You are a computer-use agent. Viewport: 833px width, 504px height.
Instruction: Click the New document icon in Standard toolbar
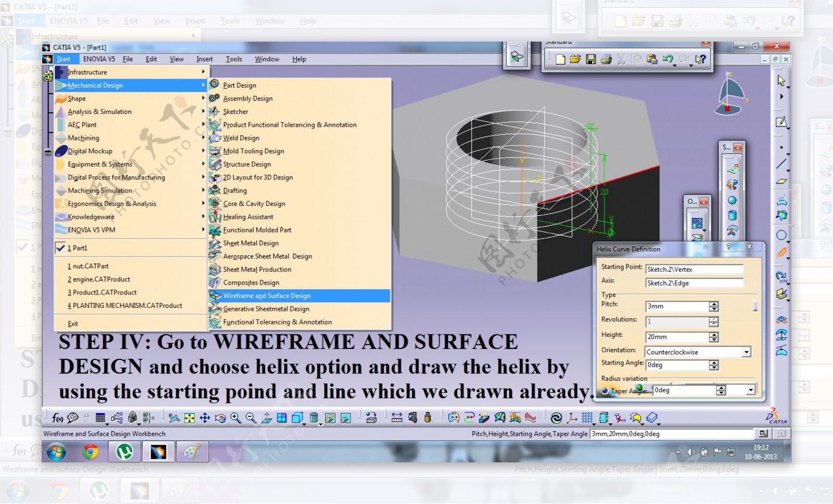(560, 59)
